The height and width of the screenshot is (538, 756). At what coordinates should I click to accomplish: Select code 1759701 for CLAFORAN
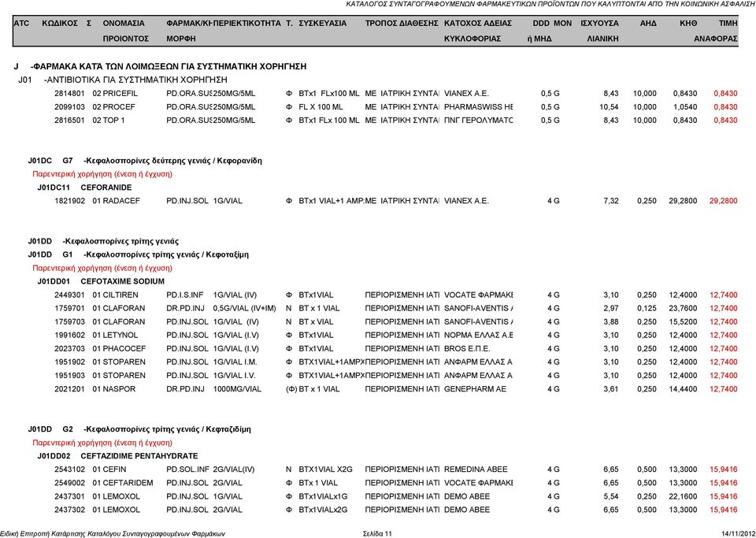[x=69, y=309]
